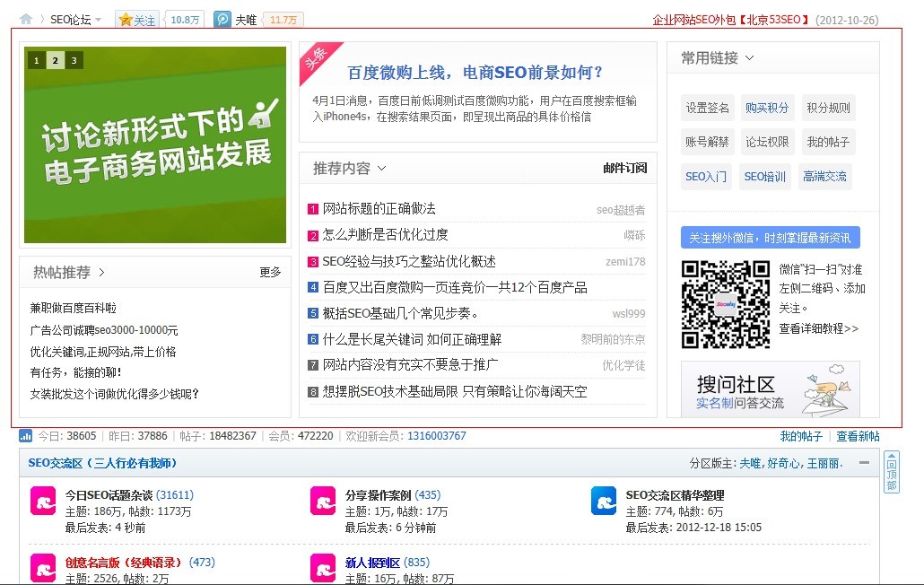Click the 创意名言版 forum icon
Image resolution: width=924 pixels, height=585 pixels.
tap(43, 569)
